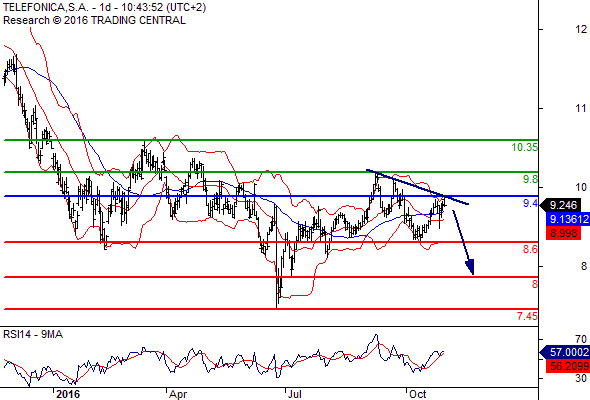Click the RSI14 - 9MA indicator title
Viewport: 590px width, 400px height.
33,334
